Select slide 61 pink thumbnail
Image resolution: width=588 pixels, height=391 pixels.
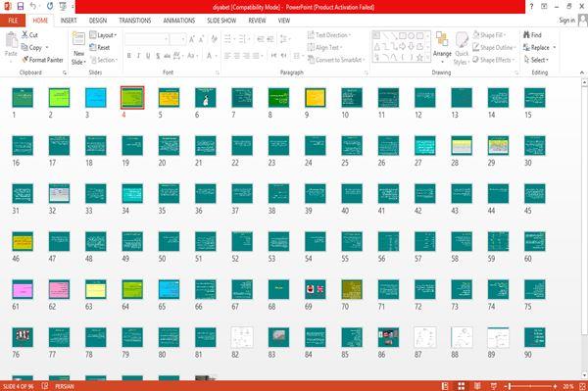coord(23,289)
